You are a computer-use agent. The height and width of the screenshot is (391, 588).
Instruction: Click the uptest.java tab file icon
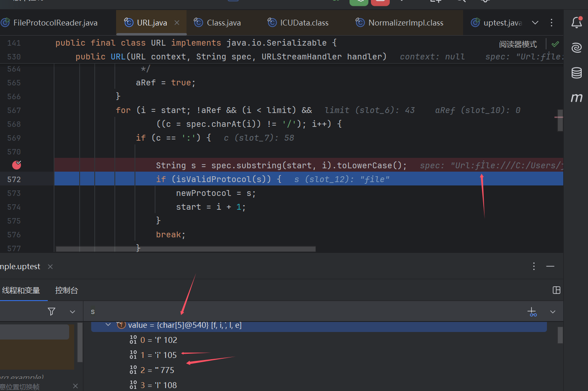[x=475, y=23]
